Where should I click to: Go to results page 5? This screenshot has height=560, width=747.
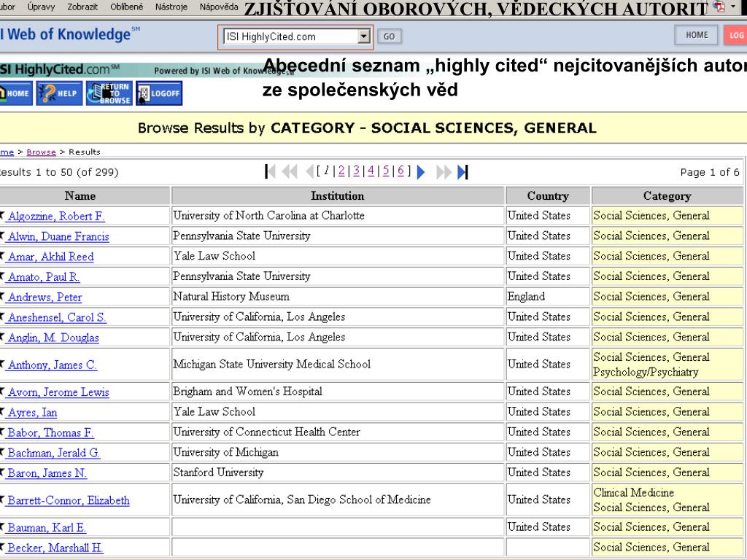pos(385,171)
